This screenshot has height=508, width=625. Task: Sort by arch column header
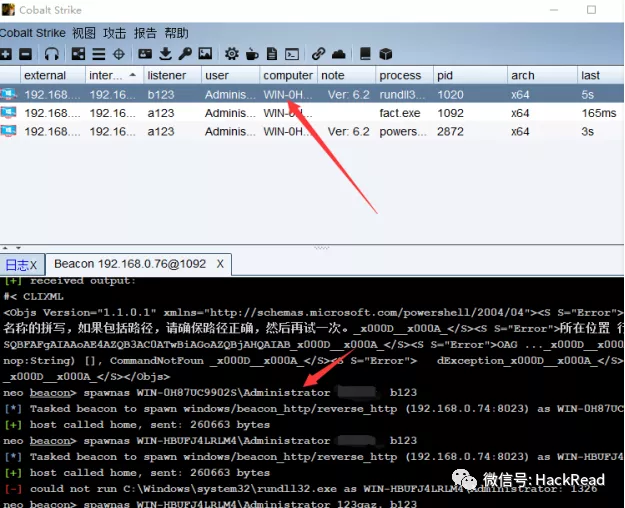[x=542, y=75]
